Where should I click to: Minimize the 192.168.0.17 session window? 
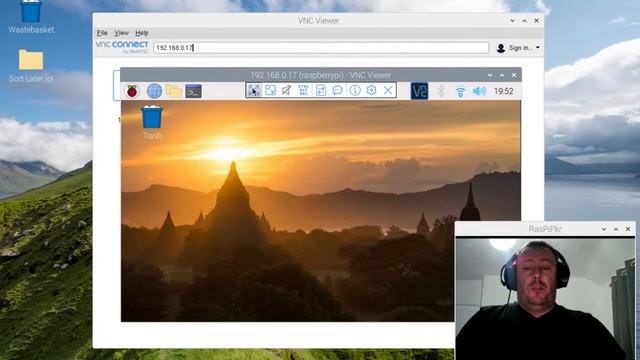coord(490,75)
